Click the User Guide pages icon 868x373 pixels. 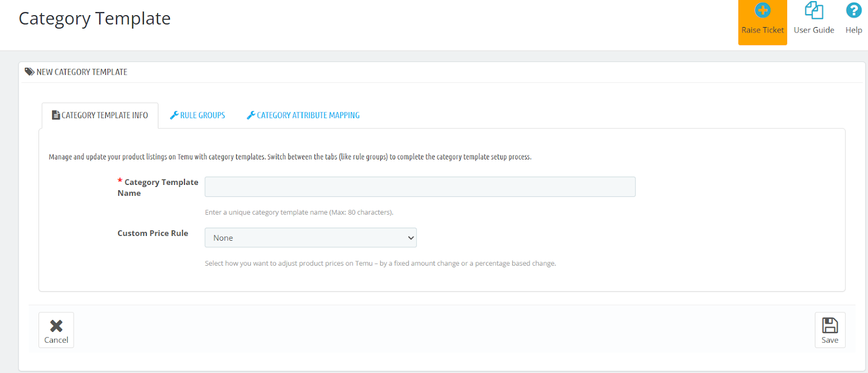814,10
